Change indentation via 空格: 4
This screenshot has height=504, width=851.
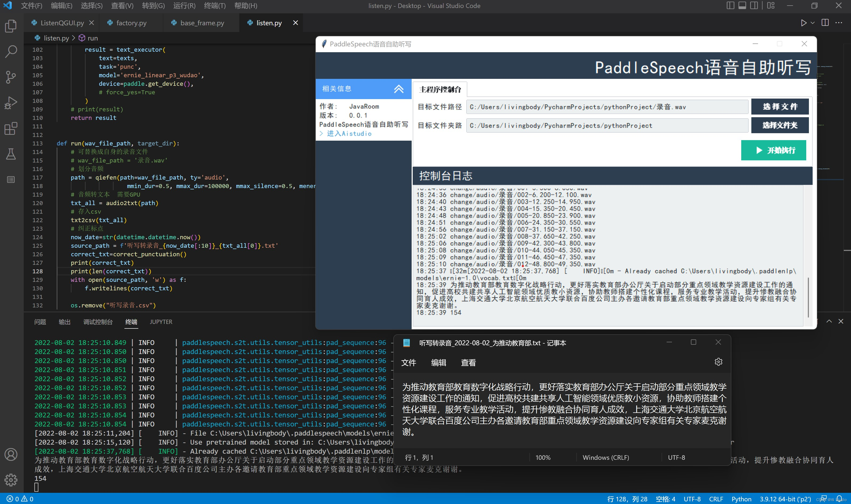point(665,499)
